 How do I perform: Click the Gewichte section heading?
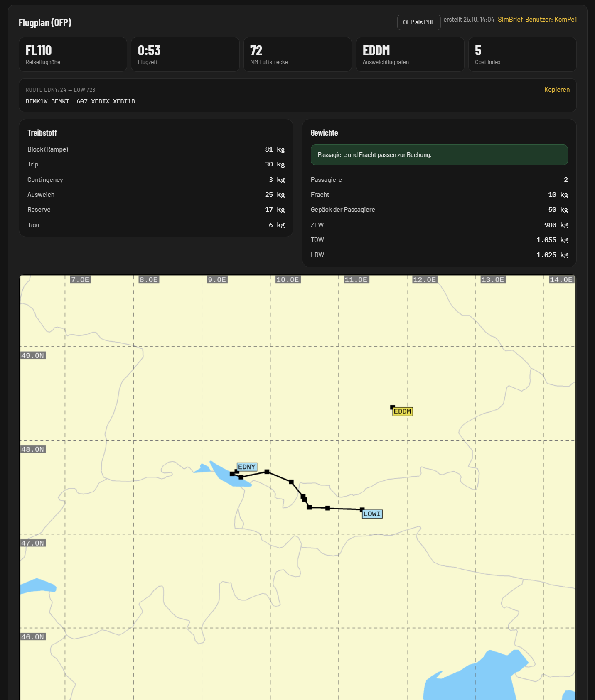click(324, 133)
